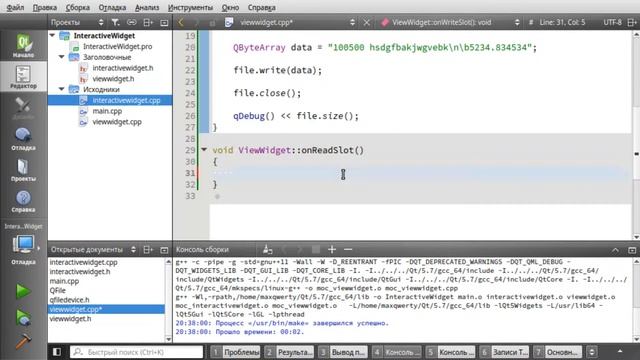Start debugging with the run-debug icon

pos(23,318)
